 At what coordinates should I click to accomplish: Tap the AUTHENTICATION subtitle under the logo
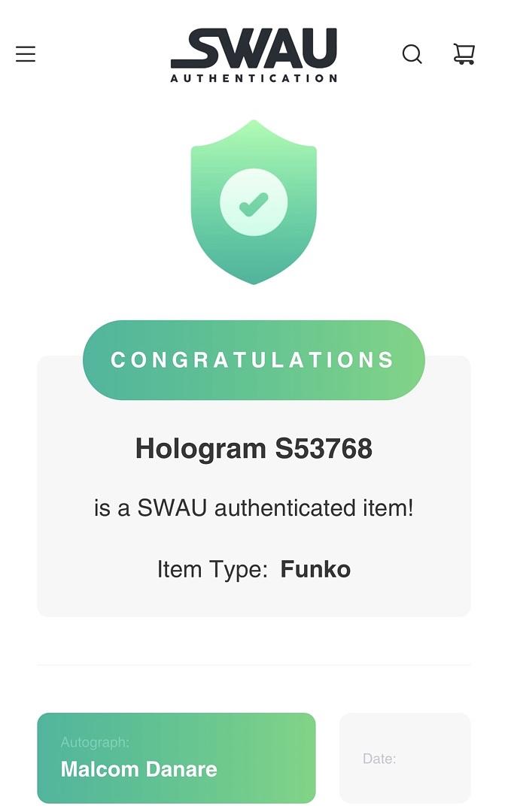click(254, 78)
